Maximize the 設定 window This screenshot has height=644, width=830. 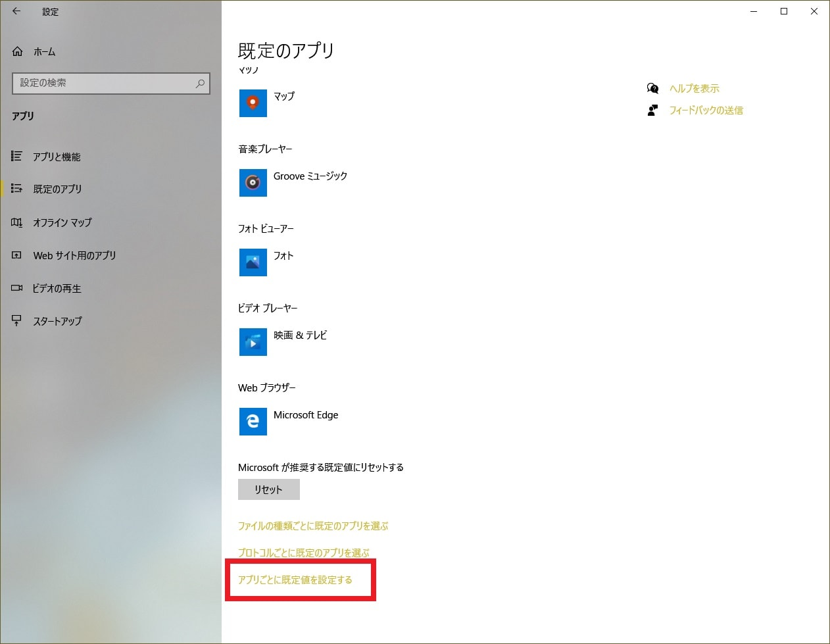click(x=784, y=11)
